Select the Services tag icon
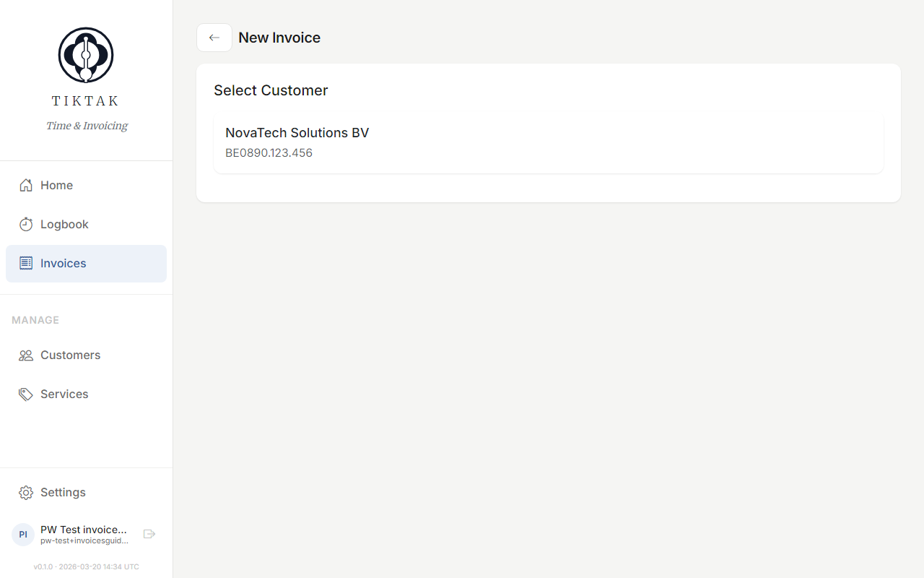The height and width of the screenshot is (578, 924). 25,394
